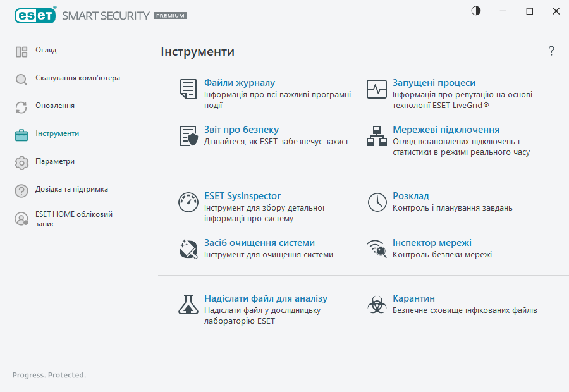
Task: Click the ESET SysInspector gauge icon
Action: pyautogui.click(x=188, y=202)
